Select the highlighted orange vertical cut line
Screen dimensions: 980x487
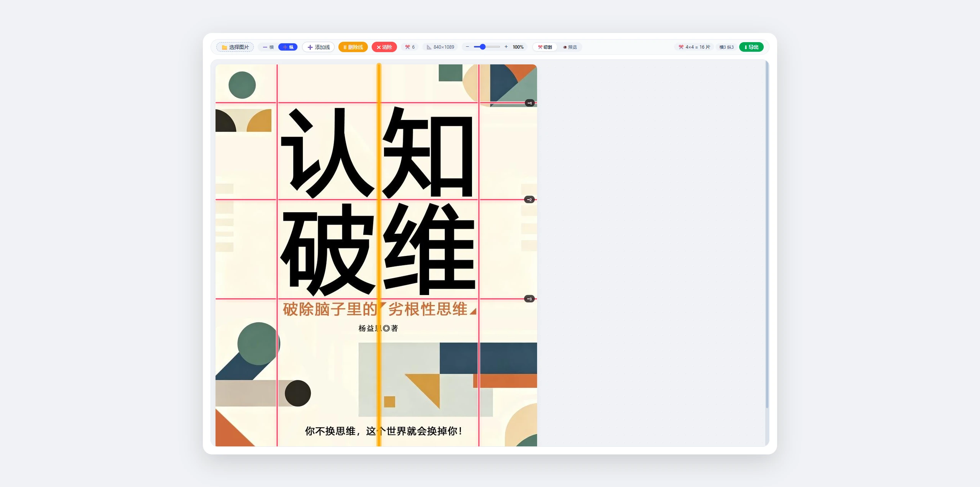pos(379,255)
